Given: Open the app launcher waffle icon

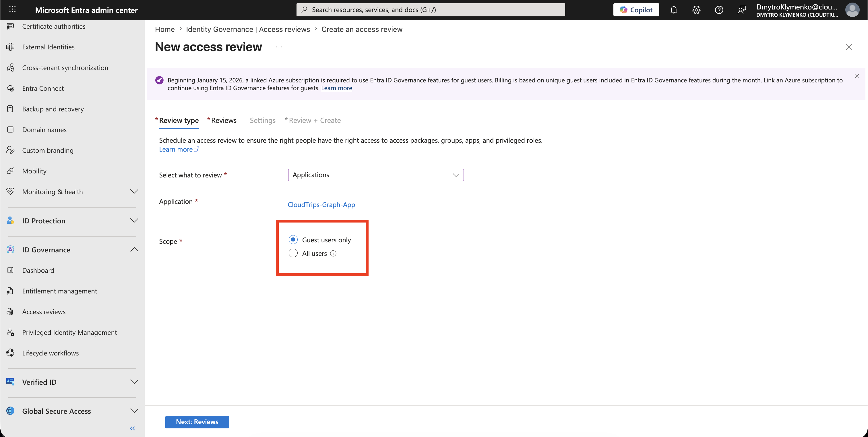Looking at the screenshot, I should (12, 9).
